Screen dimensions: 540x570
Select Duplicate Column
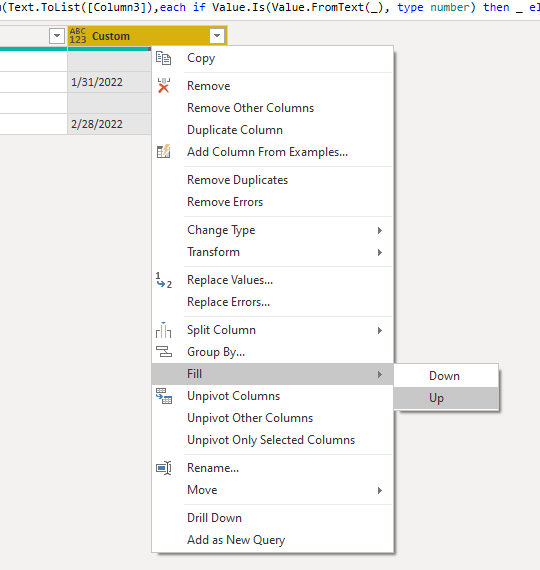pyautogui.click(x=272, y=130)
